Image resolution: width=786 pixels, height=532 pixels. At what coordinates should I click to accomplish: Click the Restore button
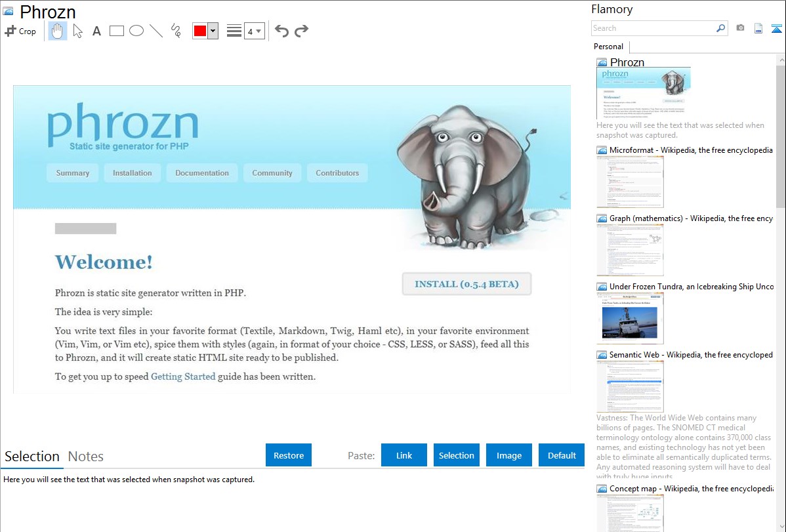click(289, 455)
